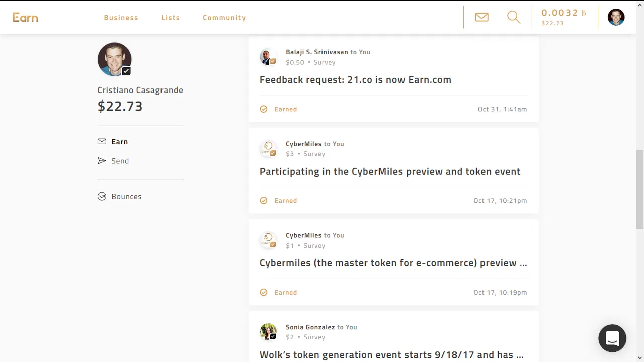Image resolution: width=644 pixels, height=362 pixels.
Task: Click CyberMiles sender name on $1 survey
Action: click(x=303, y=235)
